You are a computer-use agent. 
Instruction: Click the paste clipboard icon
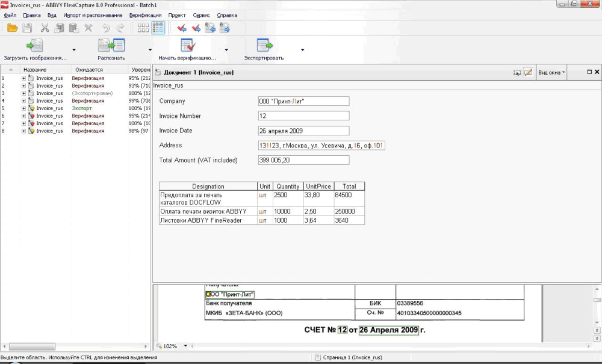[73, 28]
